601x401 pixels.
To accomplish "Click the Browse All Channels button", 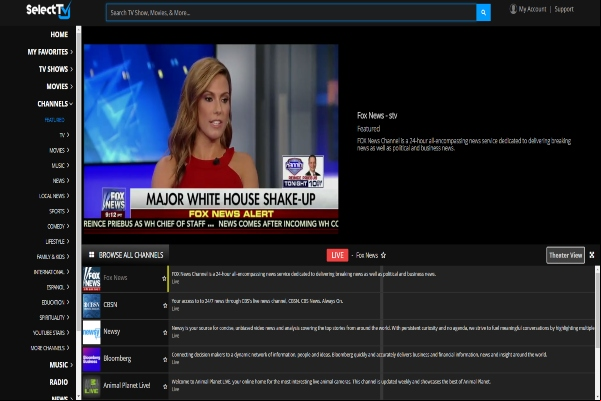I will click(126, 255).
